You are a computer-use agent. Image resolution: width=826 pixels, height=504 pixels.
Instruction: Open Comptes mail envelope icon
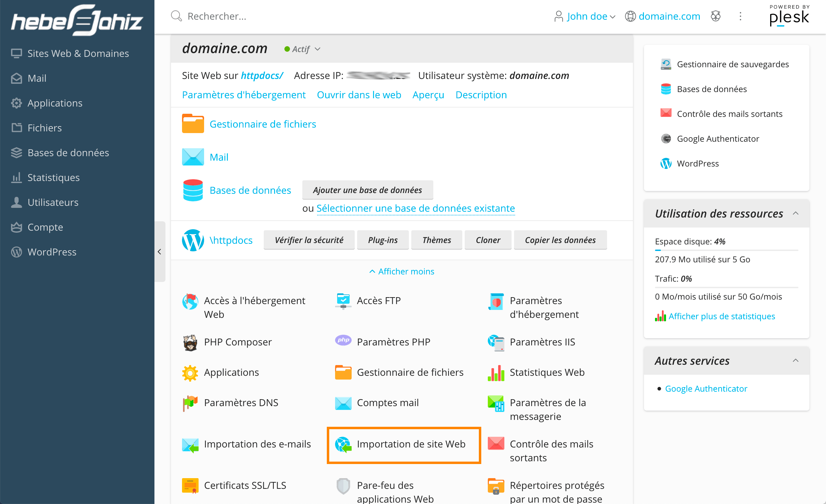(343, 403)
